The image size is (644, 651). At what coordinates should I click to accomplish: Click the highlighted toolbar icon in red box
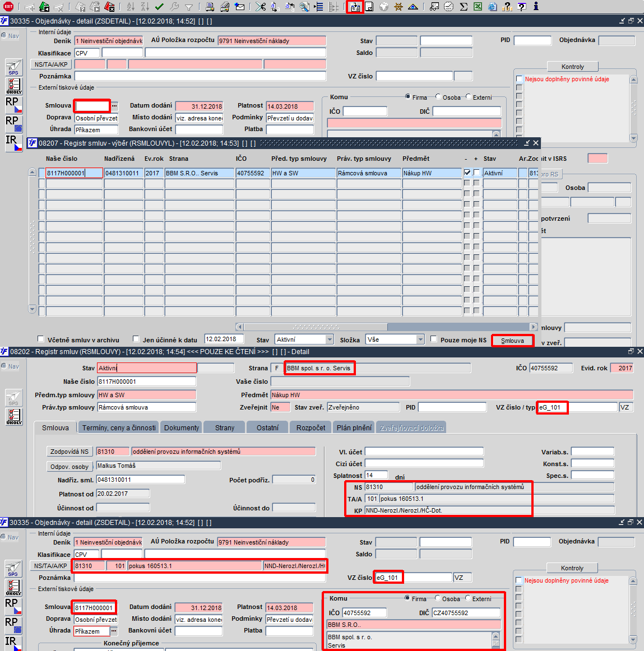pos(355,7)
